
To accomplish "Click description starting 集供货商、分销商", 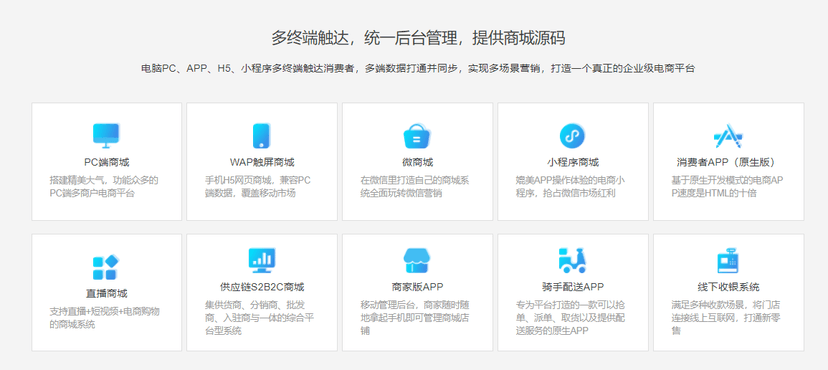I will pyautogui.click(x=260, y=318).
